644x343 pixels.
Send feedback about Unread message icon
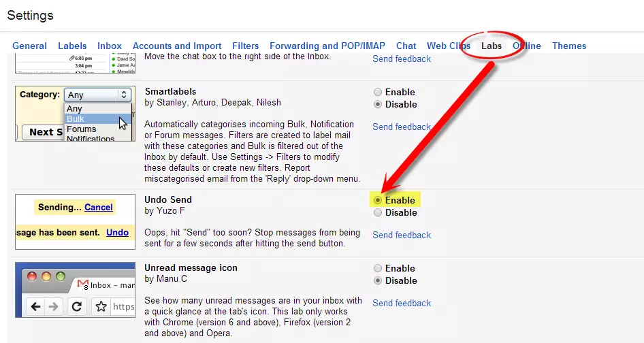(x=402, y=303)
